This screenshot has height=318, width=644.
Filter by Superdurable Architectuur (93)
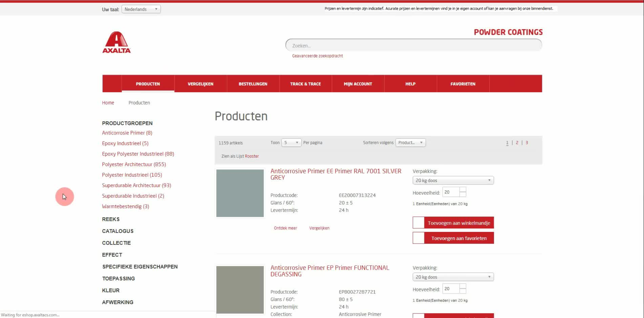click(136, 185)
